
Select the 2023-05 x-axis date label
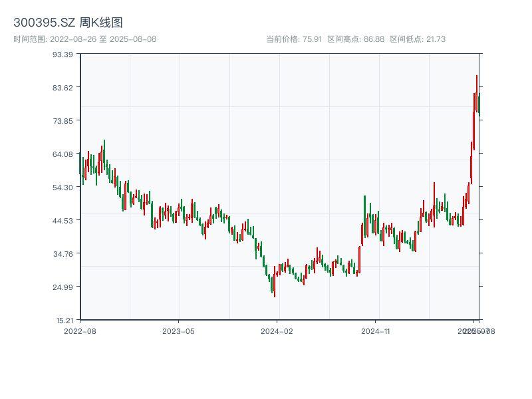point(178,331)
